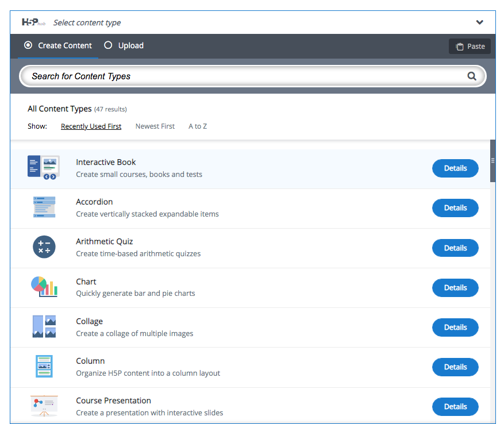This screenshot has width=504, height=424.
Task: Select the Collage images icon
Action: click(44, 326)
